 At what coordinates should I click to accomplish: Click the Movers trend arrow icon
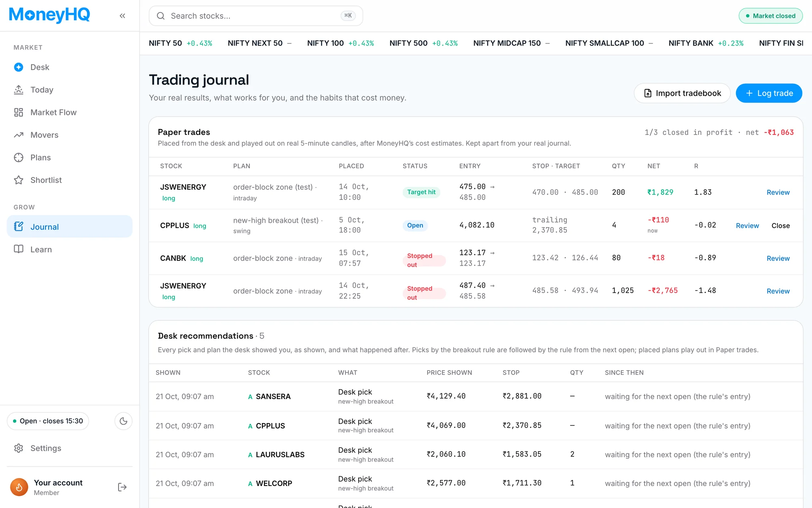pyautogui.click(x=19, y=135)
